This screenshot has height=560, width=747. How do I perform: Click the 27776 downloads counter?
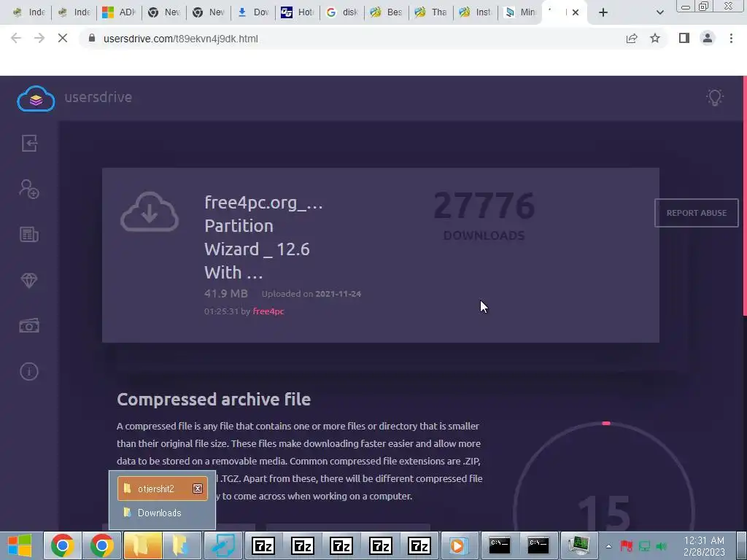pyautogui.click(x=484, y=215)
